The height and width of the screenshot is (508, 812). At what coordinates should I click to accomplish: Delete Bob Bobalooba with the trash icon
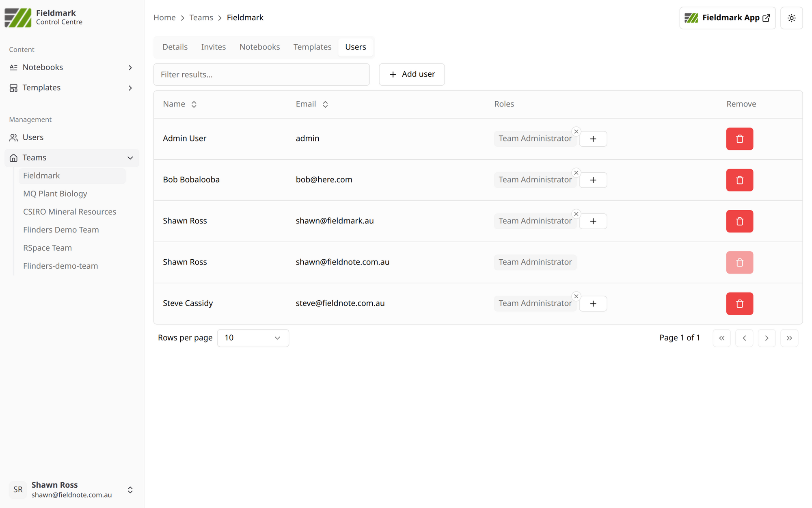[x=739, y=180]
